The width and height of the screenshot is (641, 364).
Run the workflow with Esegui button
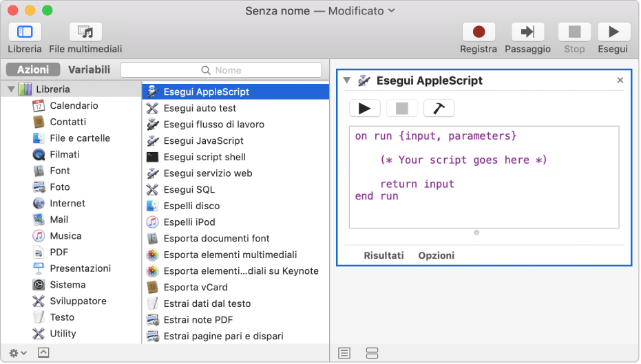point(612,32)
